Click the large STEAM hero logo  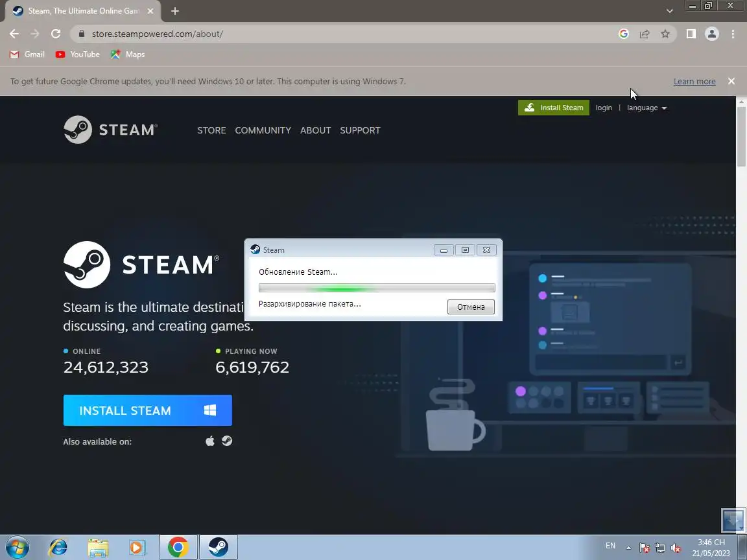[141, 264]
